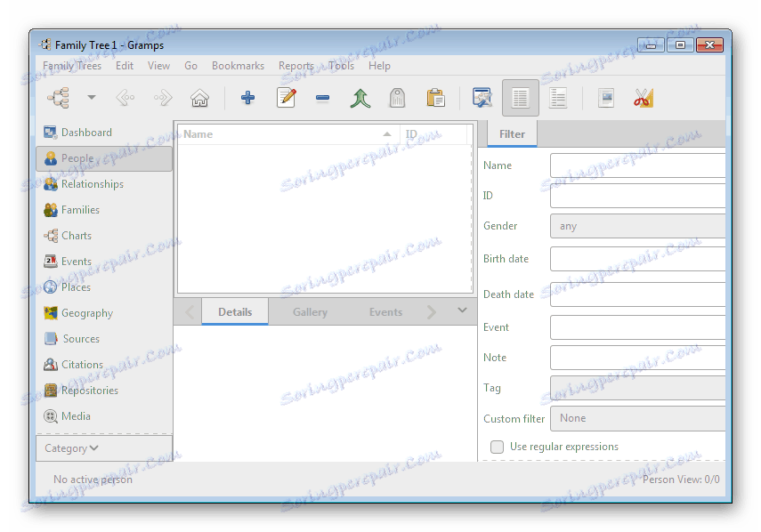Focus the Death date filter field
Screen dimensions: 761x532
(x=637, y=294)
